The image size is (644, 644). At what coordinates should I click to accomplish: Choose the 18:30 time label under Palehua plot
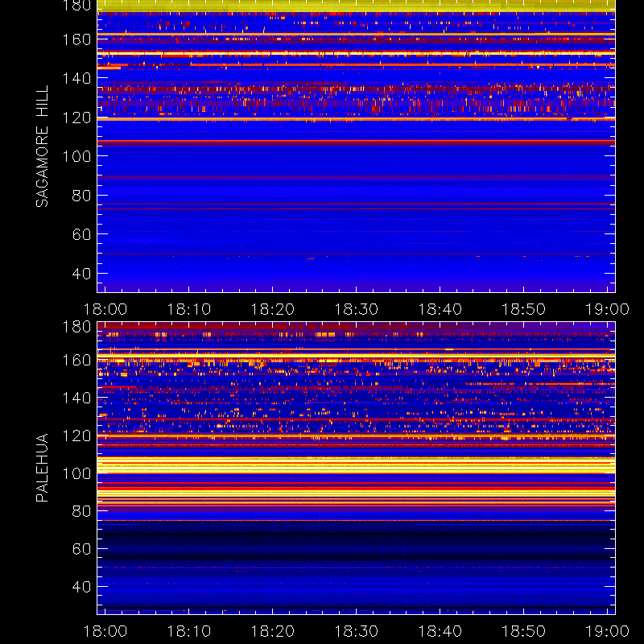356,631
